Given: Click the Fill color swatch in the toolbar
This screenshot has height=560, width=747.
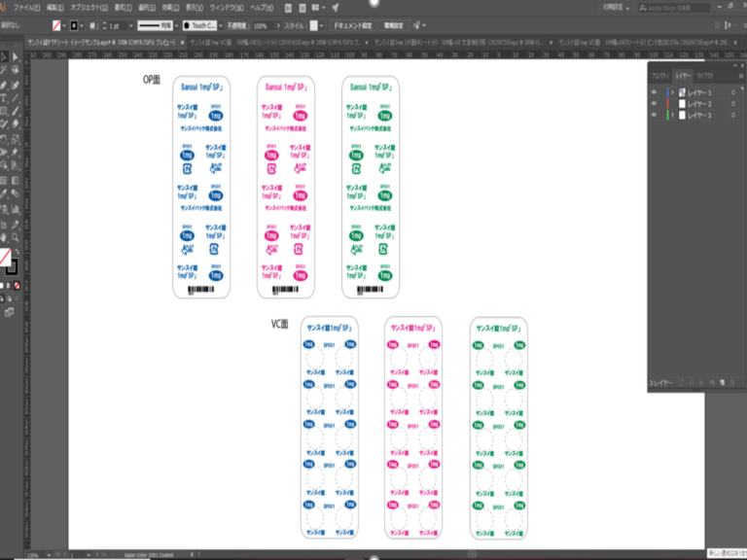Looking at the screenshot, I should (x=5, y=256).
